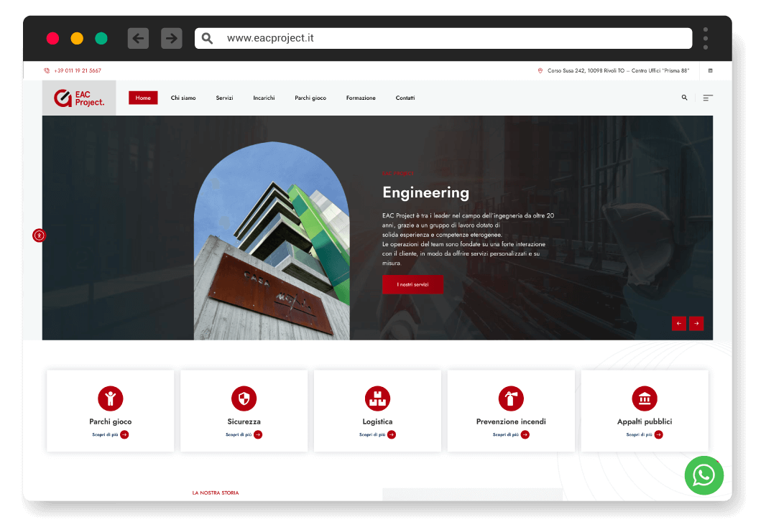The image size is (766, 532).
Task: Click the Logistica boxes icon
Action: pyautogui.click(x=377, y=398)
